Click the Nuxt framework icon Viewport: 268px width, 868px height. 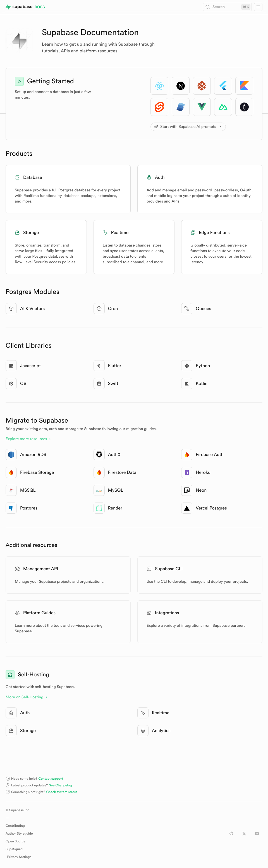click(223, 107)
